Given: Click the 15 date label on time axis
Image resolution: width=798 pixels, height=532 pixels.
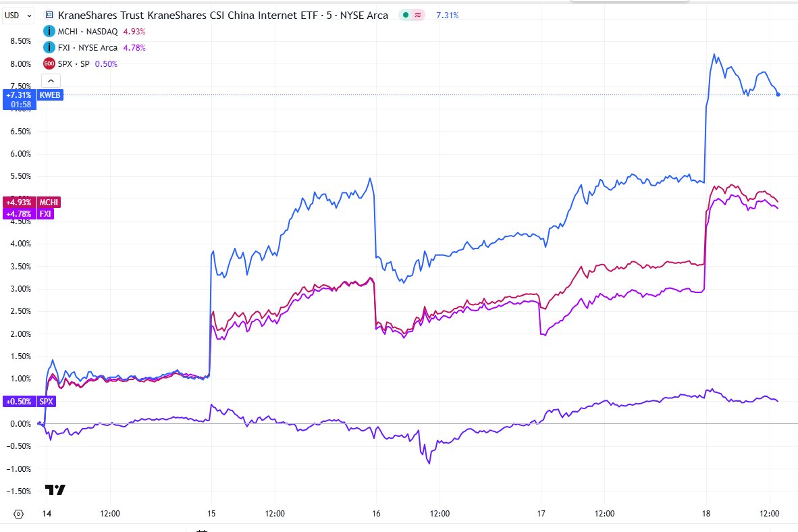Looking at the screenshot, I should click(211, 513).
